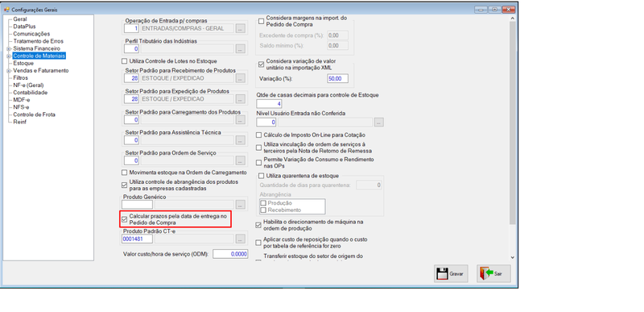Click the Gravar floppy disk button
The image size is (644, 312).
pos(451,273)
